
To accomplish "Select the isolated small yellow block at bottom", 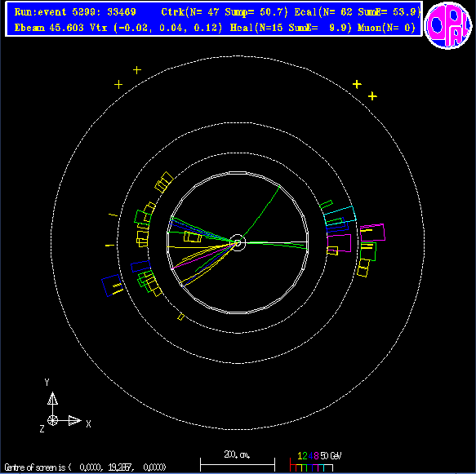I will (x=180, y=317).
